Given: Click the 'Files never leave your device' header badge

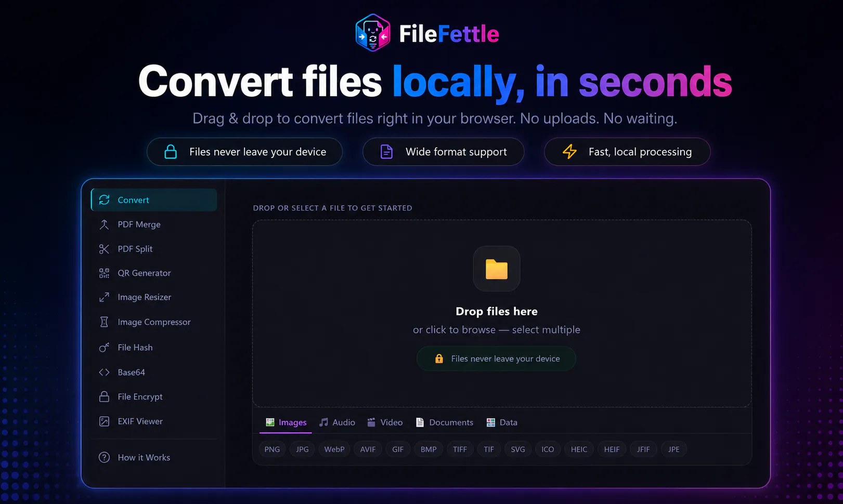Looking at the screenshot, I should coord(244,152).
